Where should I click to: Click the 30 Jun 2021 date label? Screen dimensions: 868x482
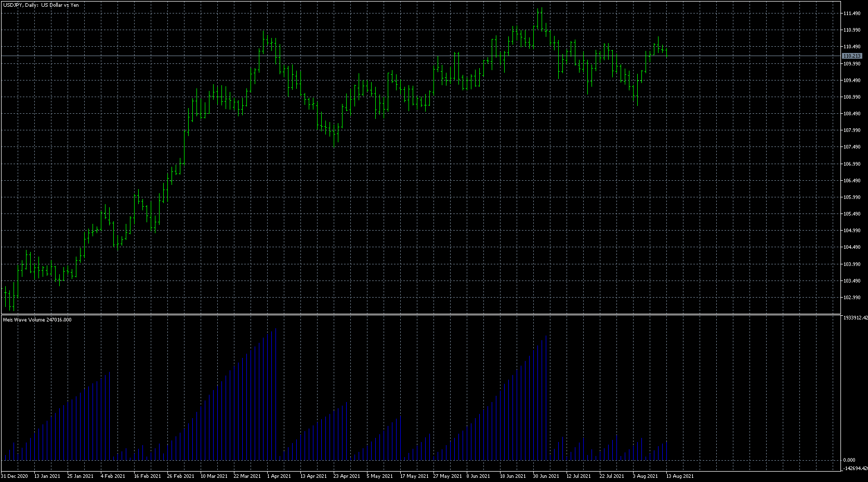tap(546, 476)
